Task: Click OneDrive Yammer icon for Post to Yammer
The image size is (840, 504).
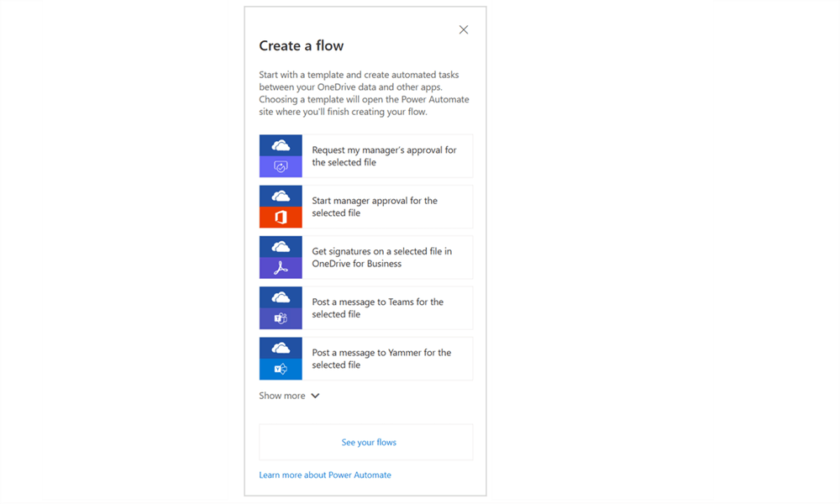Action: coord(281,359)
